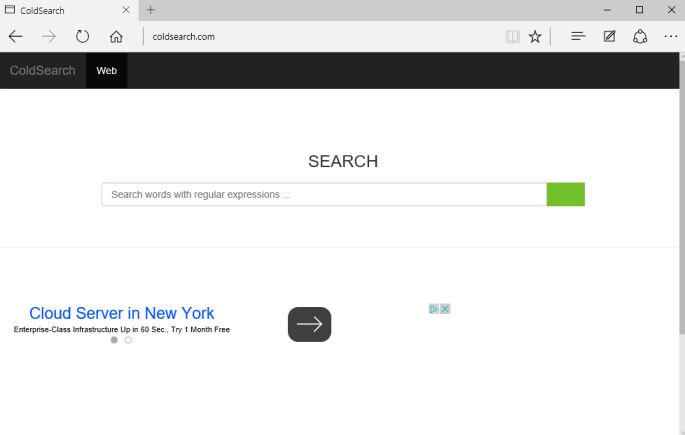The height and width of the screenshot is (435, 685).
Task: Close the ad with the X icon
Action: pos(445,309)
